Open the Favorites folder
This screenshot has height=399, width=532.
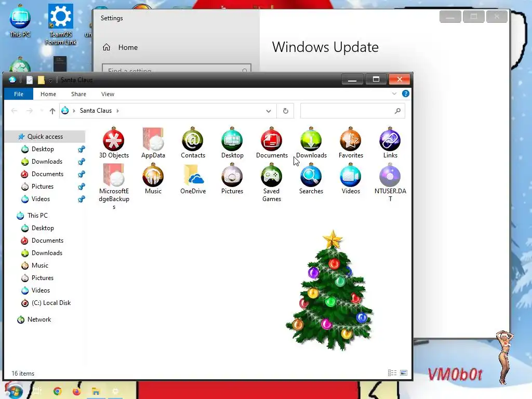351,142
